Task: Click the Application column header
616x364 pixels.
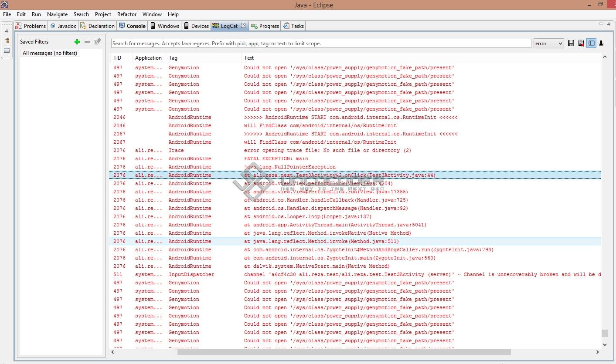Action: [149, 57]
